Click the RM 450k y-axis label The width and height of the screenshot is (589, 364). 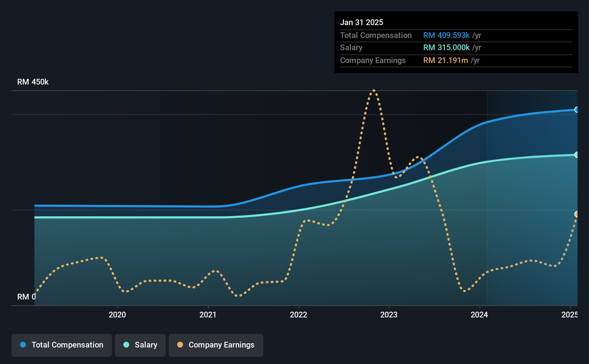(33, 82)
